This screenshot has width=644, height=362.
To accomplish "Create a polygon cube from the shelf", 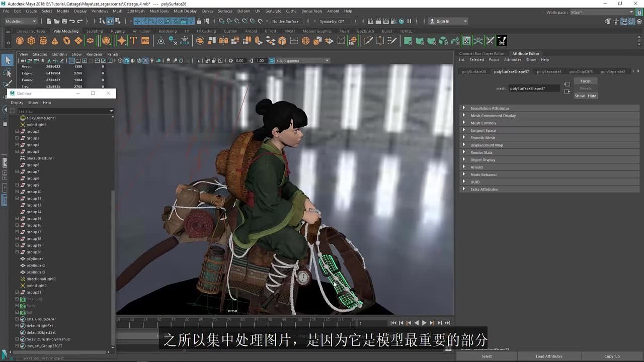I will [x=31, y=41].
